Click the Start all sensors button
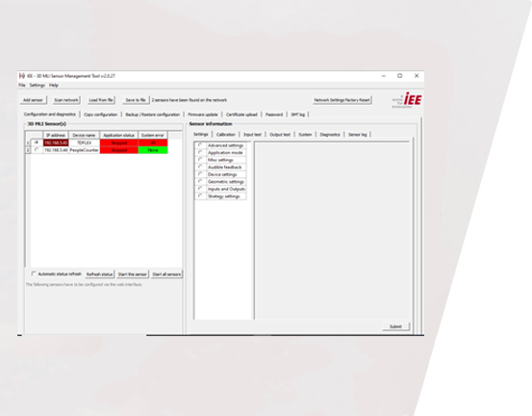 click(166, 274)
